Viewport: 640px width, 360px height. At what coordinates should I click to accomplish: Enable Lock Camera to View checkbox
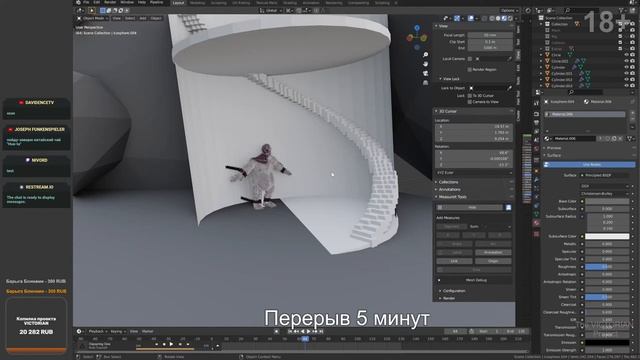470,102
